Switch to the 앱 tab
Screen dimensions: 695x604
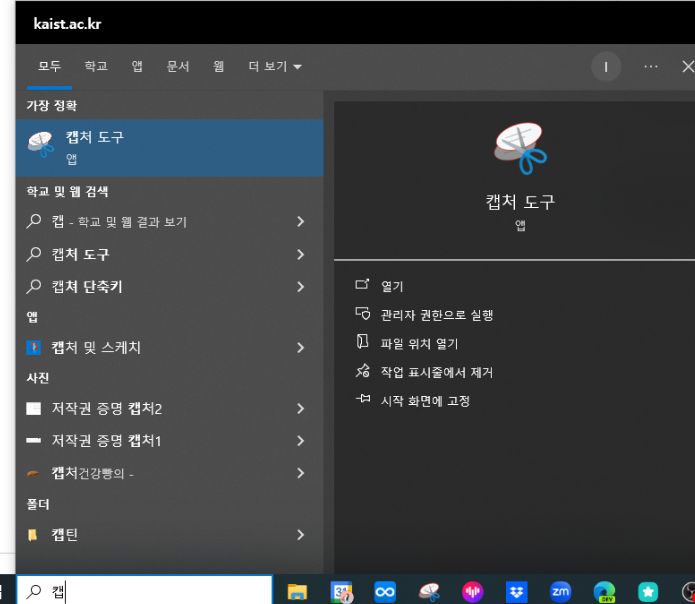point(137,66)
